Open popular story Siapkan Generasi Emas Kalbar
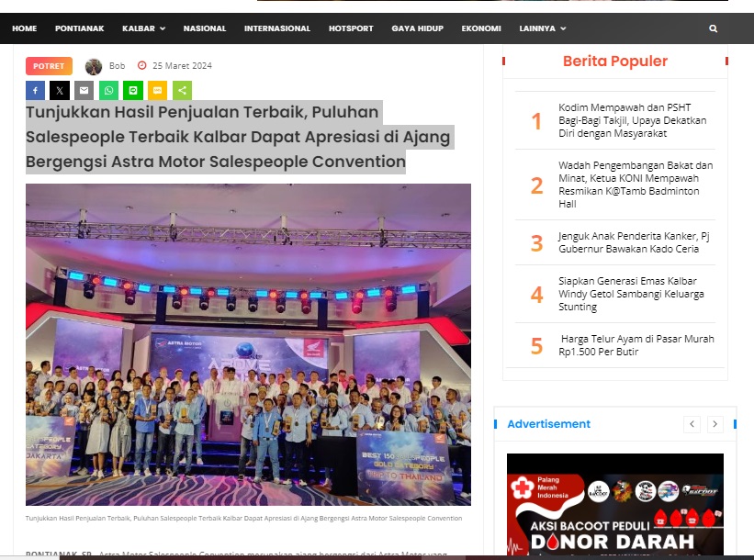Screen dimensions: 754x560 point(631,294)
